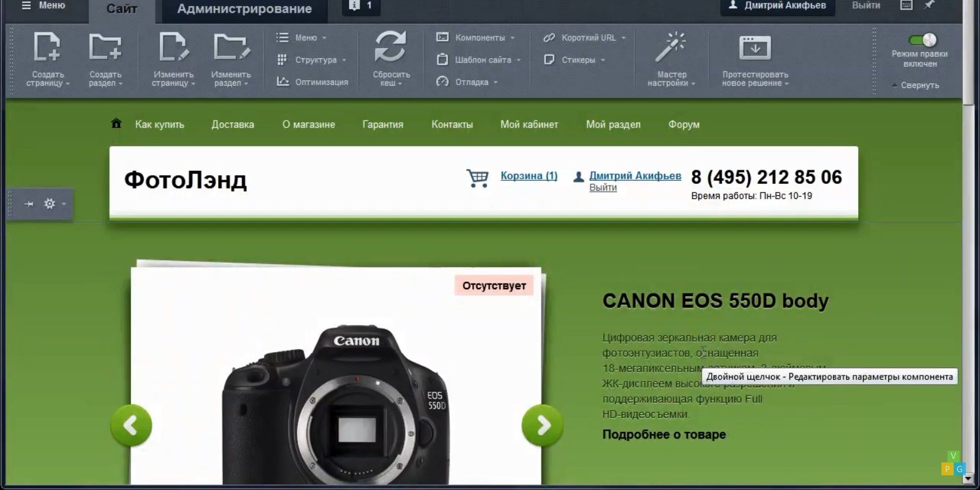Image resolution: width=980 pixels, height=490 pixels.
Task: Click the Отсутствует availability badge
Action: coord(494,285)
